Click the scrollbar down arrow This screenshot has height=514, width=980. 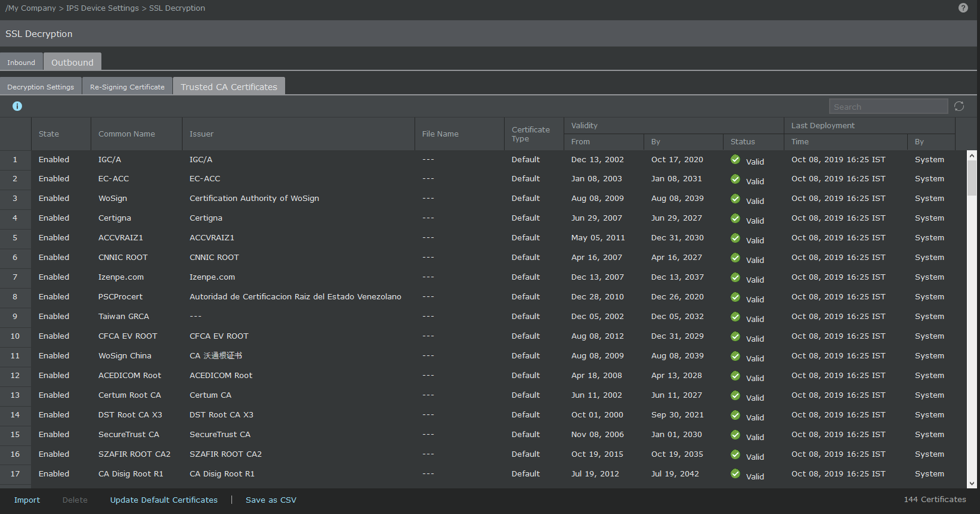(x=972, y=484)
